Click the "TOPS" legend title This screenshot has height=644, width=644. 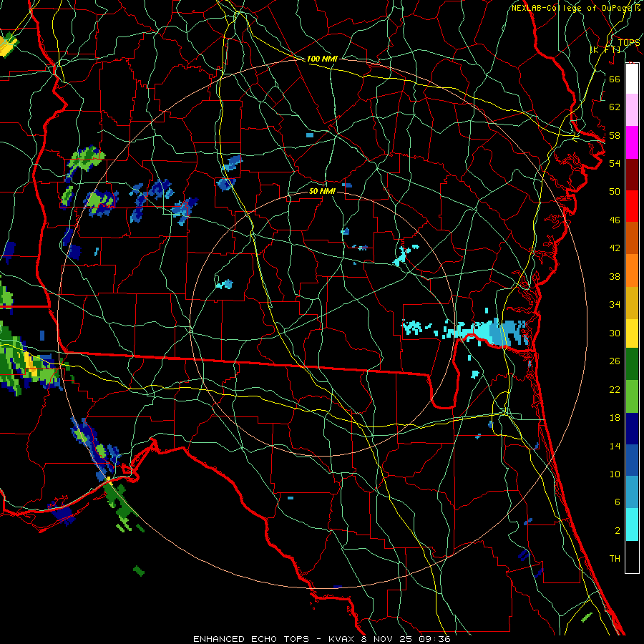629,42
